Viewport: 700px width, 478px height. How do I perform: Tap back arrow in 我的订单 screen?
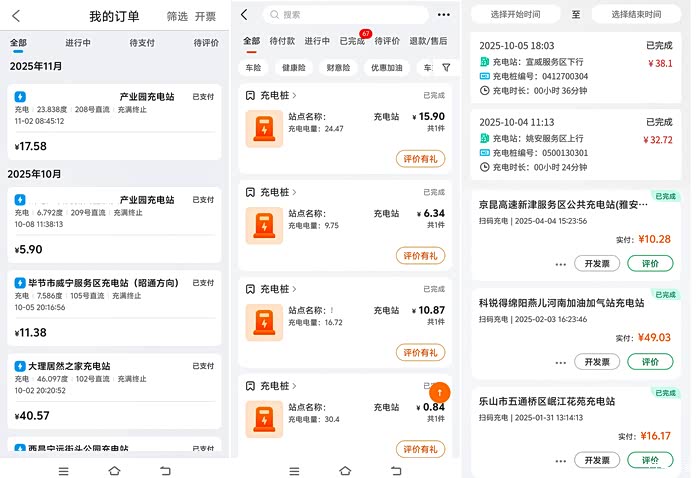16,16
